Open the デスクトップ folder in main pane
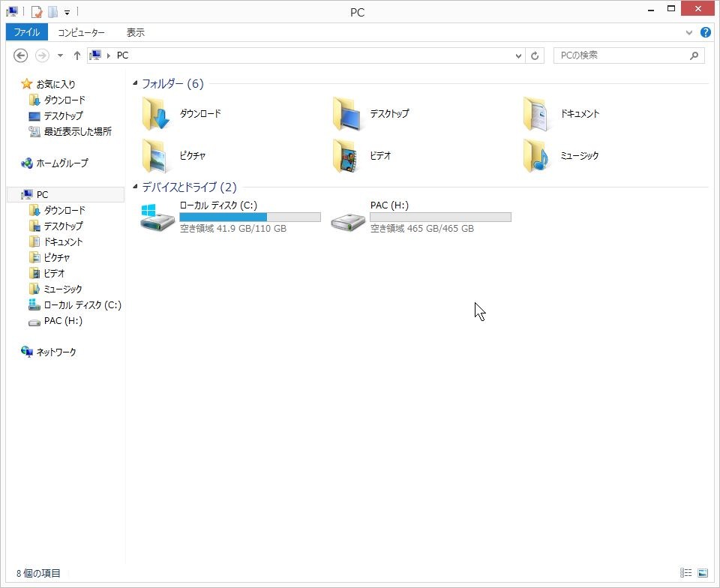Screen dimensions: 720x588 [x=371, y=113]
